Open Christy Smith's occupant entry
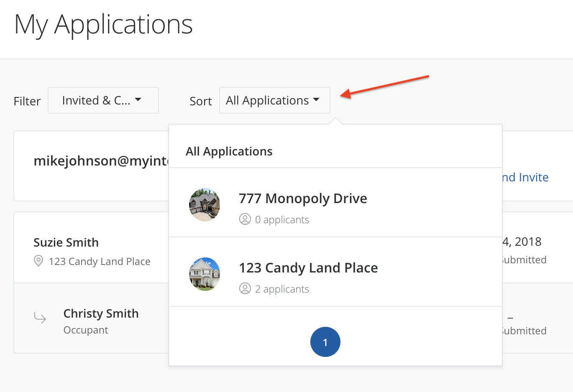The width and height of the screenshot is (573, 392). [x=101, y=313]
